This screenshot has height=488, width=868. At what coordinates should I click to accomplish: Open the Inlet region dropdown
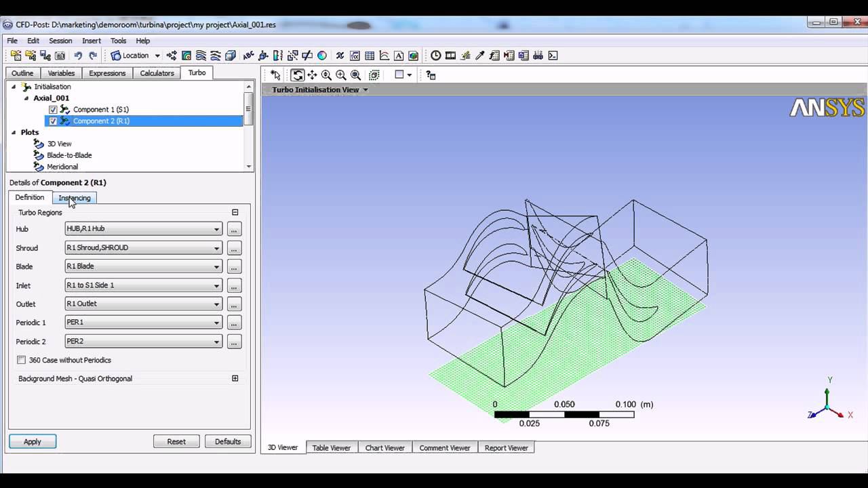142,285
